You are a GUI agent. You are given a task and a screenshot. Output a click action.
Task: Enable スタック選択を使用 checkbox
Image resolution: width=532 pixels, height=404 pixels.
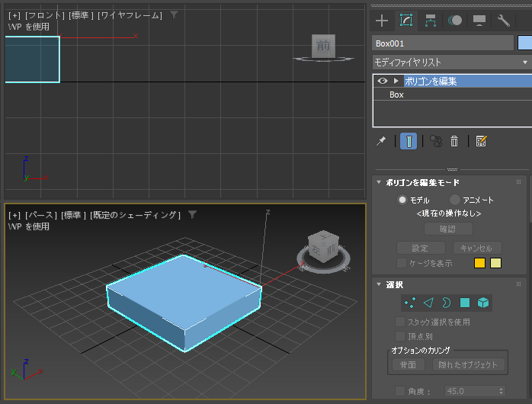(400, 322)
